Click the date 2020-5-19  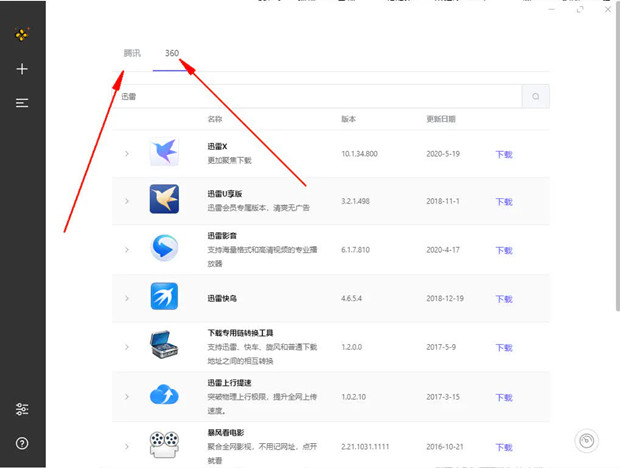(443, 153)
